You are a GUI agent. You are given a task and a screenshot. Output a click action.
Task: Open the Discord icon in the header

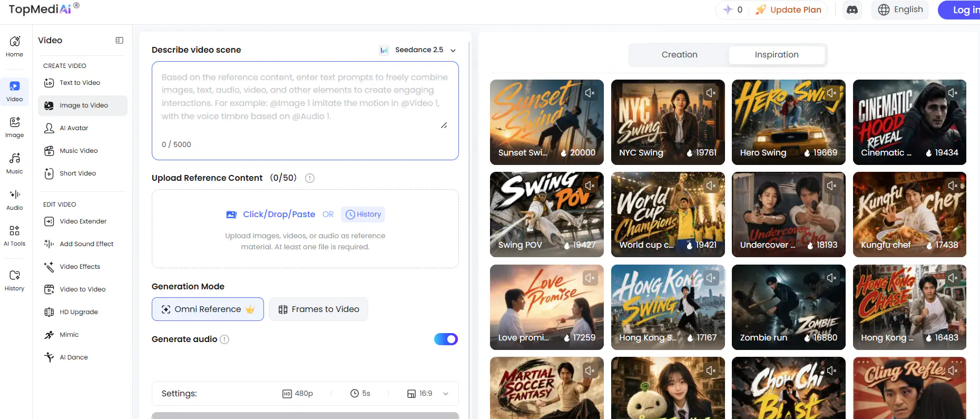852,9
